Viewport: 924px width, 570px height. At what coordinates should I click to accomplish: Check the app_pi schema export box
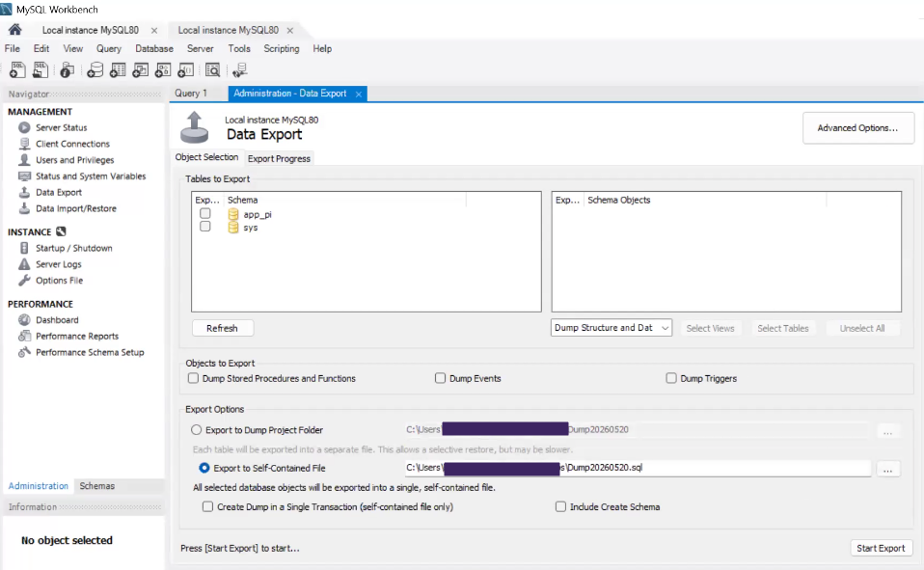click(x=205, y=213)
